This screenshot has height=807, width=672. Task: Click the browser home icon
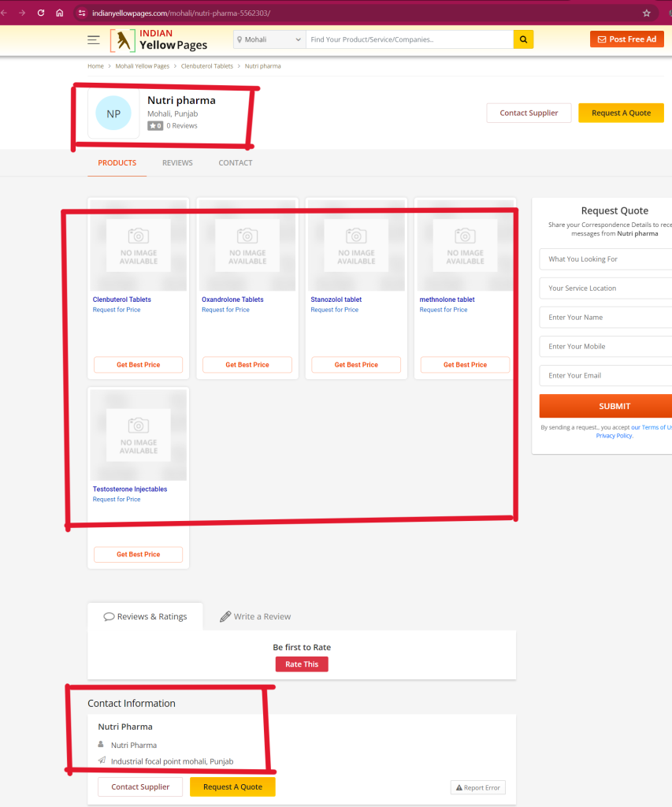coord(60,13)
